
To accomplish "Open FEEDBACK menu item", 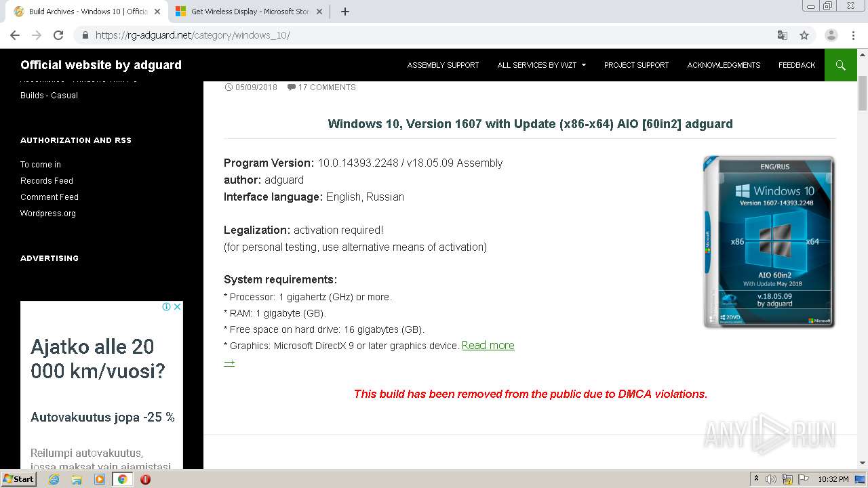I will [x=797, y=65].
